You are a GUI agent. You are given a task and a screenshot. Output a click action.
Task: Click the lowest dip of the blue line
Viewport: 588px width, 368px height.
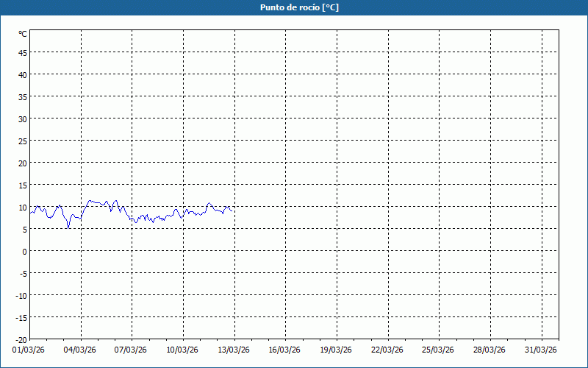[x=68, y=228]
